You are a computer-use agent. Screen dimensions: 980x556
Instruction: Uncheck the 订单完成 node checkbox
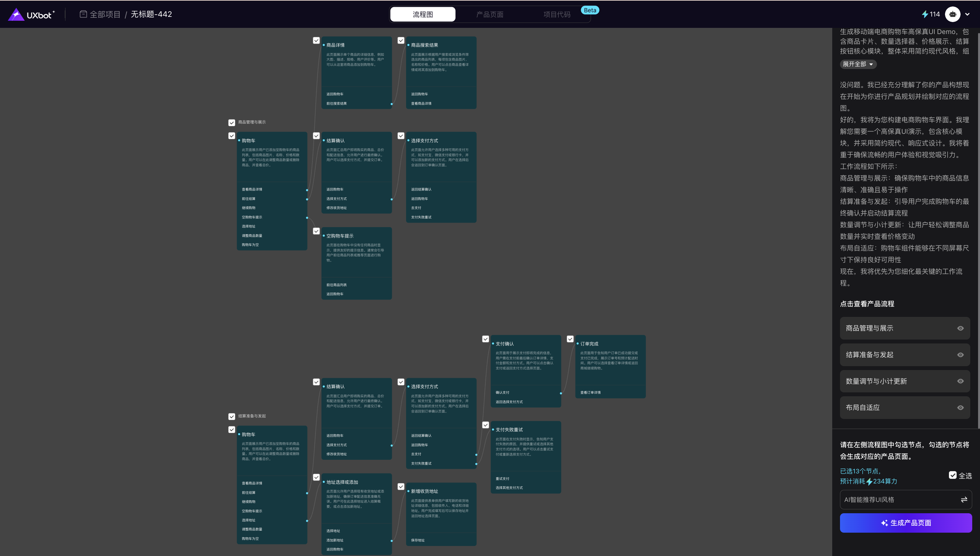pos(570,339)
